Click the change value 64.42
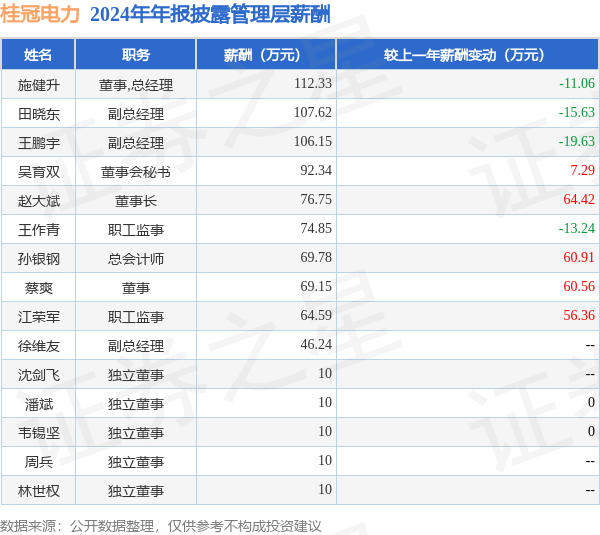Viewport: 600px width, 535px height. (579, 199)
